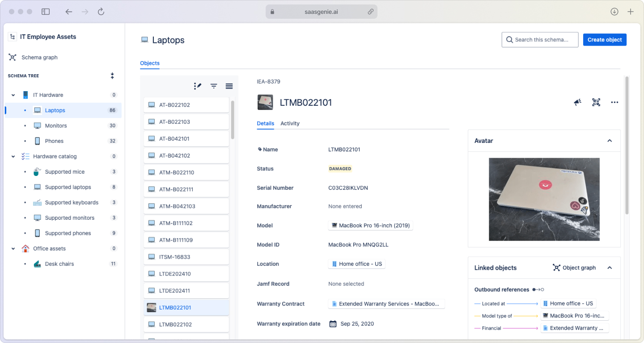644x343 pixels.
Task: Click the details pane scrollbar
Action: click(627, 145)
